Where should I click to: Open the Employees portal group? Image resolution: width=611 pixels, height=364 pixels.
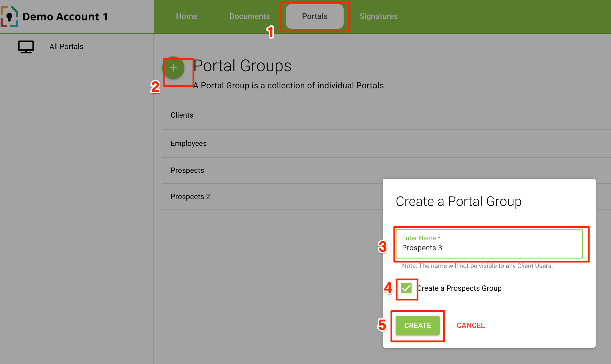point(188,144)
